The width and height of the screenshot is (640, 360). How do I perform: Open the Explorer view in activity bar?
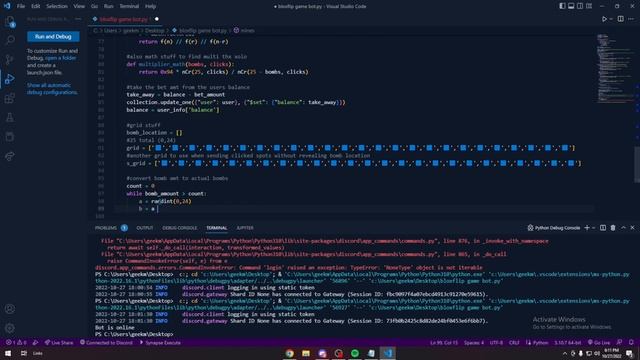[10, 21]
